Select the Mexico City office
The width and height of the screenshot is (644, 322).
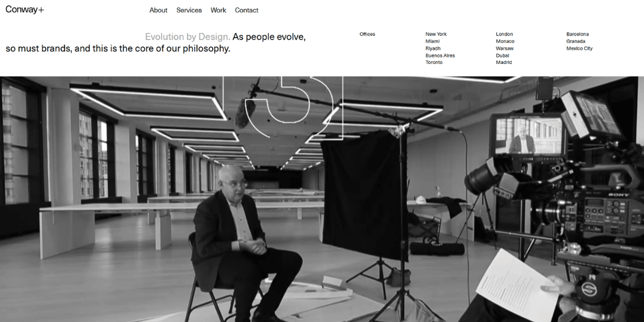[x=580, y=48]
